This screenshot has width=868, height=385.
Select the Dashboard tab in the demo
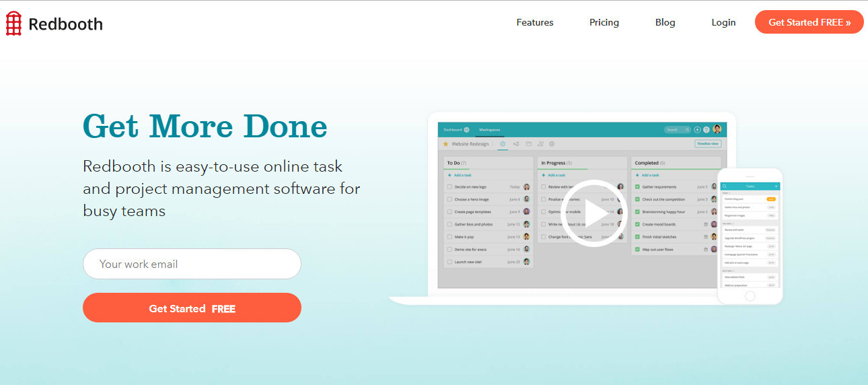tap(456, 129)
